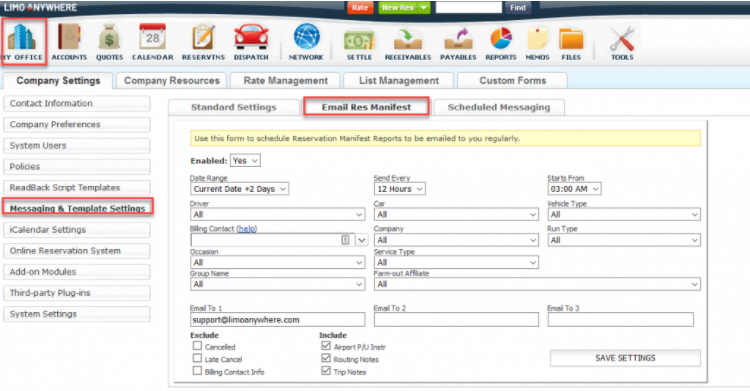Open the Company dropdown
This screenshot has height=391, width=750.
(456, 240)
